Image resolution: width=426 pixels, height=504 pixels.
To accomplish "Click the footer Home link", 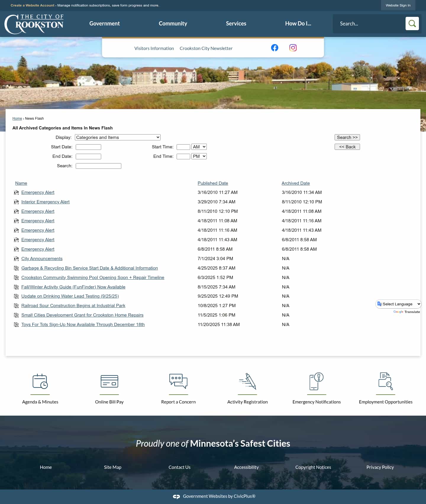I will click(46, 467).
